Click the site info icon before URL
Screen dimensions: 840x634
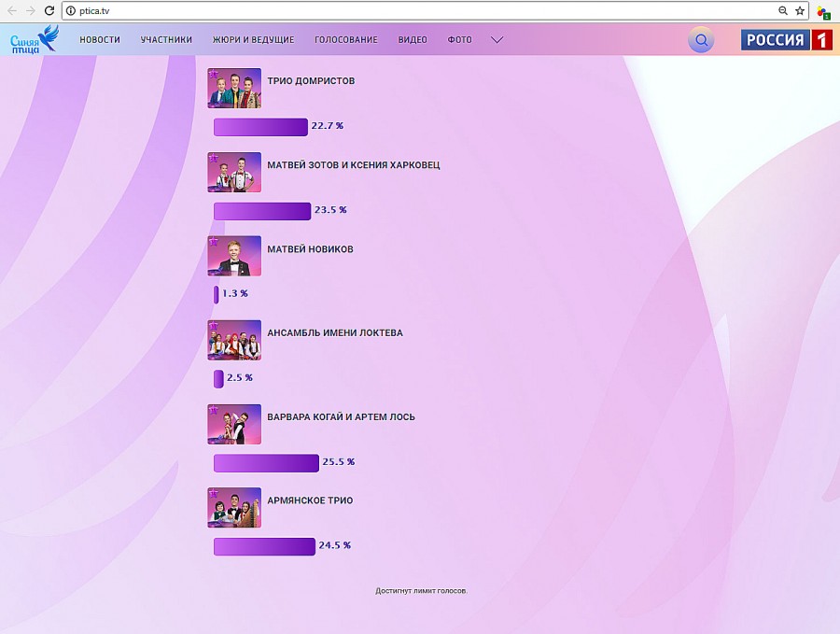pyautogui.click(x=70, y=10)
